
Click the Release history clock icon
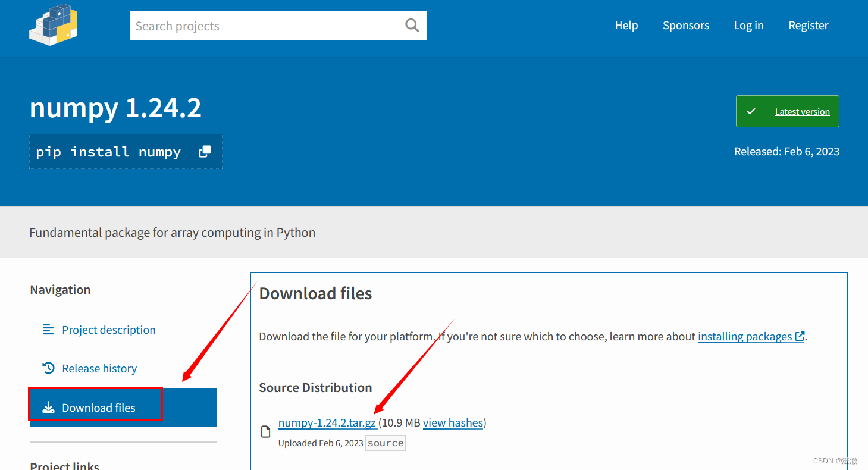(48, 368)
